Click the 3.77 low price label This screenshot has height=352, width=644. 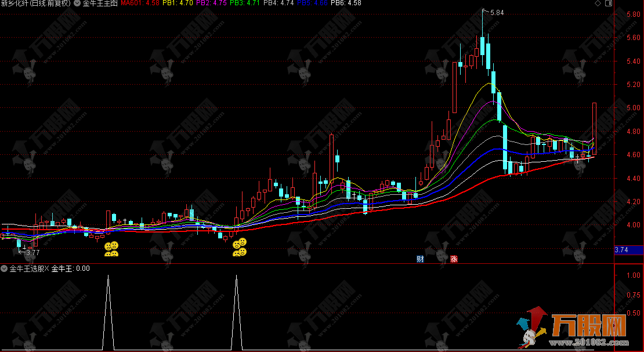[32, 253]
